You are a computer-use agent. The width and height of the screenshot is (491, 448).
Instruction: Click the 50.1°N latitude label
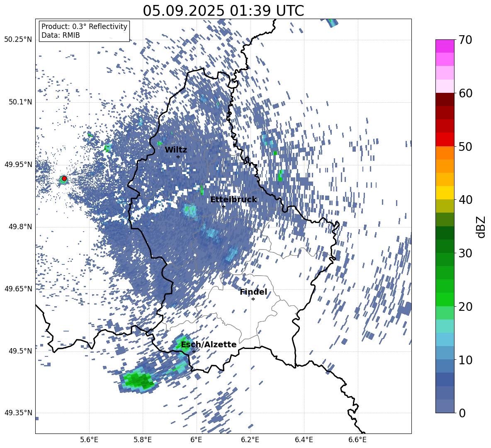[20, 102]
